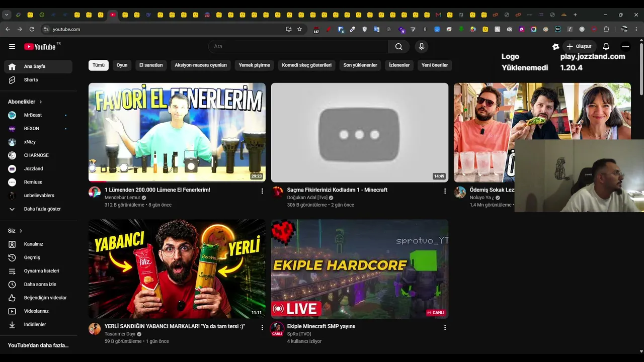644x362 pixels.
Task: Select the Oyun filter chip
Action: point(122,65)
